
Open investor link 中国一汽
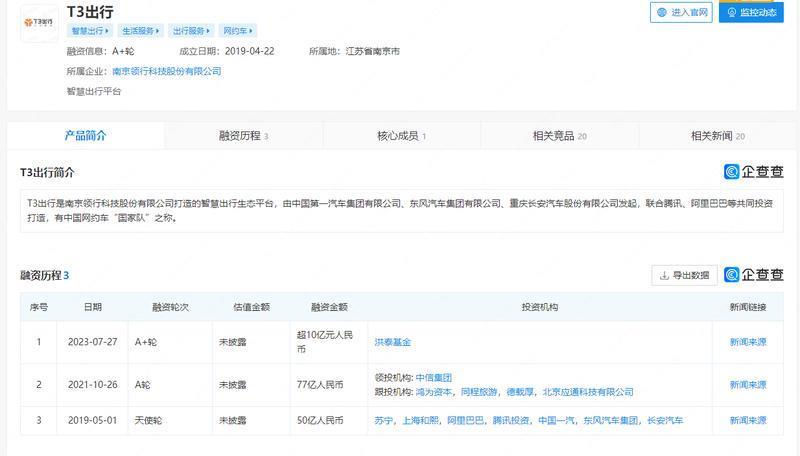coord(556,420)
